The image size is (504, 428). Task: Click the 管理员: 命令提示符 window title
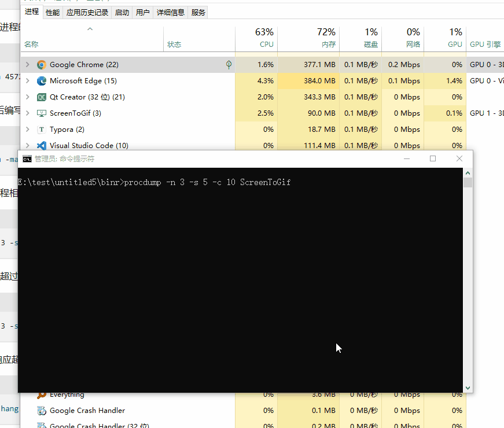coord(64,158)
